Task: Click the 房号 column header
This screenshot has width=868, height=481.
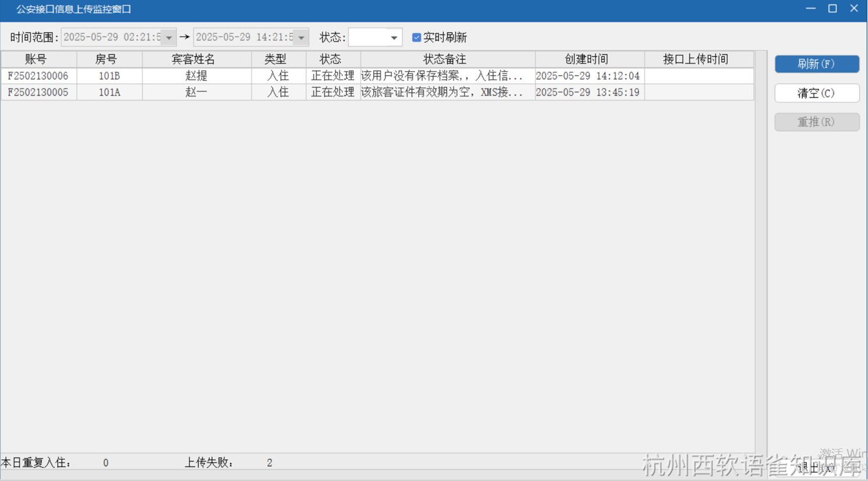Action: (106, 59)
